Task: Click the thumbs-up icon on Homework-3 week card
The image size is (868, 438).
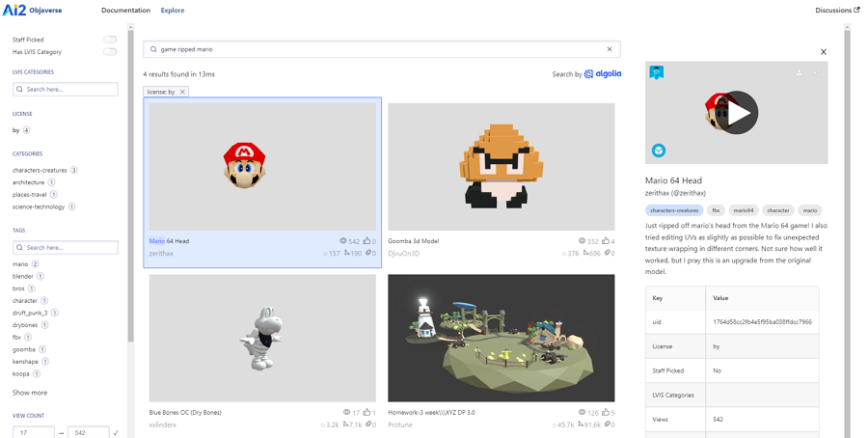Action: [x=606, y=413]
